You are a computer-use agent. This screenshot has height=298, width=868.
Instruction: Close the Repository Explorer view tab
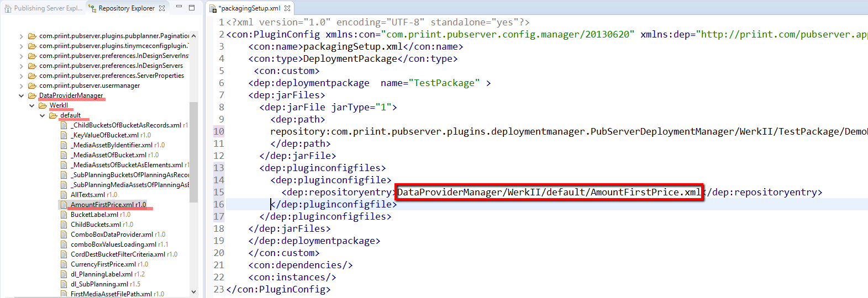point(162,8)
